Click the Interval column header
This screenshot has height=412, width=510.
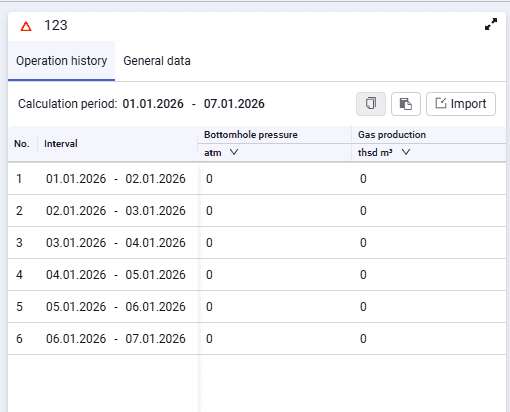(61, 144)
